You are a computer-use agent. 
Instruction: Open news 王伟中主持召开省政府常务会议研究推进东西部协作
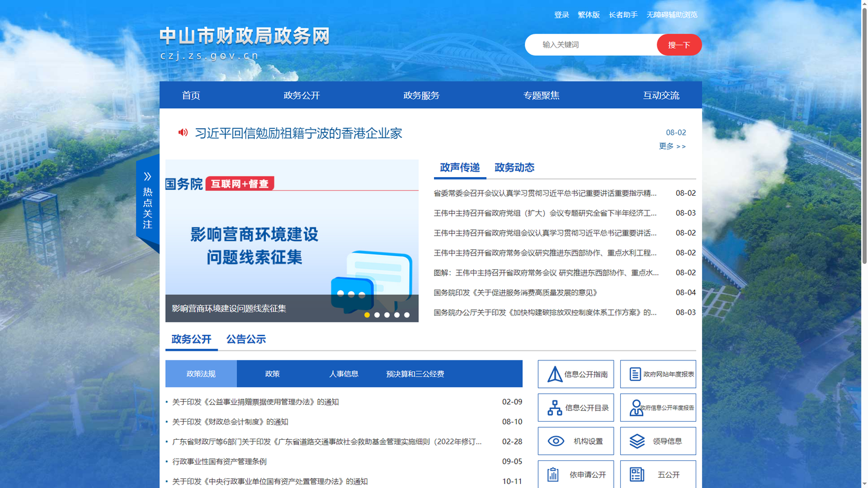pyautogui.click(x=545, y=253)
